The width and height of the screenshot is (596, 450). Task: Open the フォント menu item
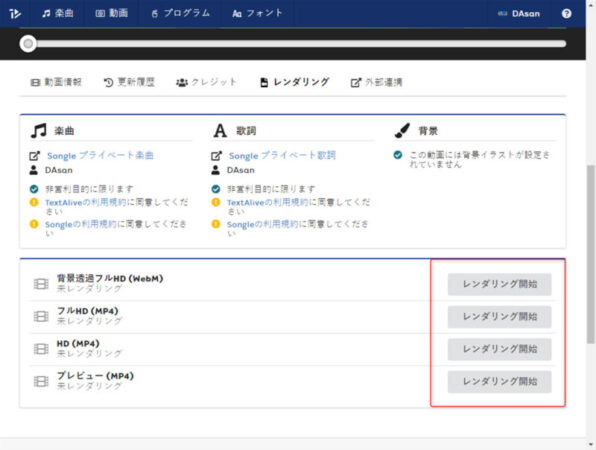click(x=257, y=13)
